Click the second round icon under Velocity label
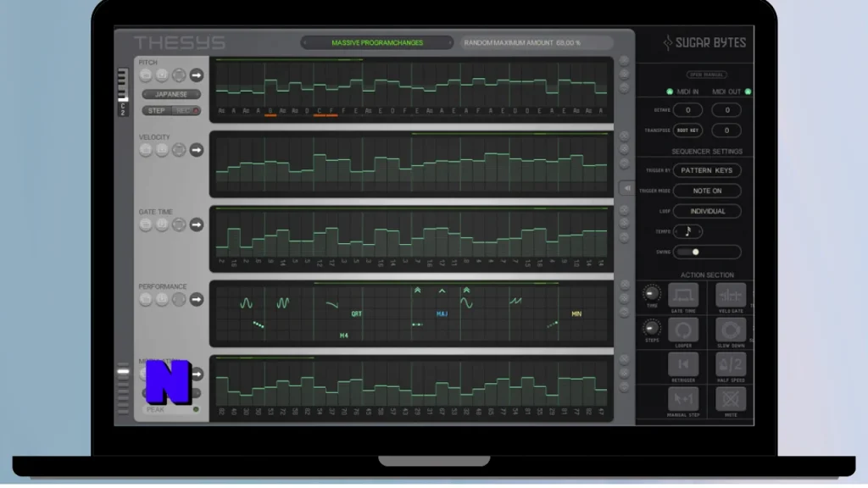The height and width of the screenshot is (488, 868). point(162,150)
